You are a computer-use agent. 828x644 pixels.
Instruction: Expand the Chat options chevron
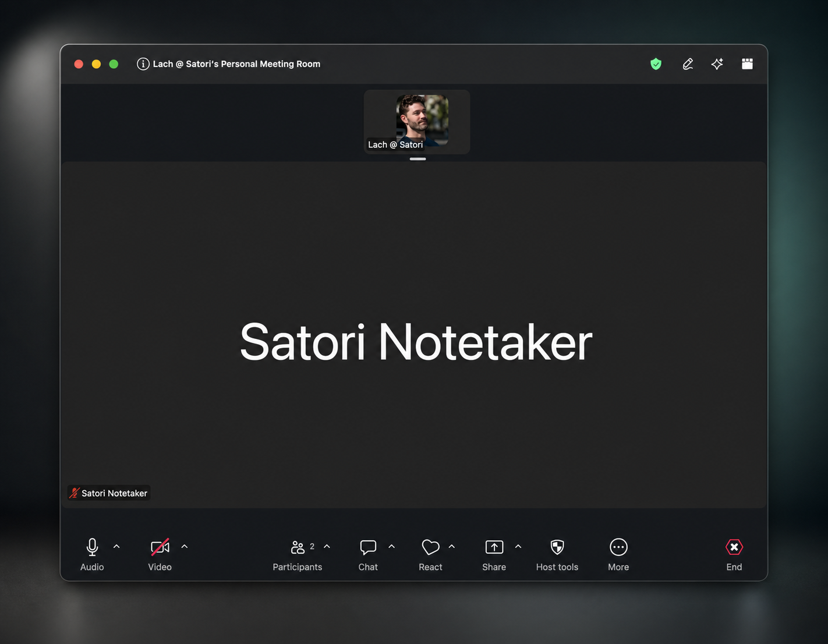tap(392, 546)
